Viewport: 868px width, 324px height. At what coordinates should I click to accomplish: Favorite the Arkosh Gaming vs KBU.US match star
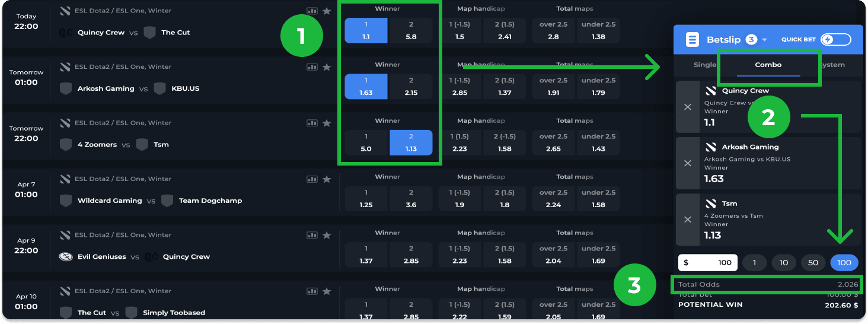click(x=326, y=67)
